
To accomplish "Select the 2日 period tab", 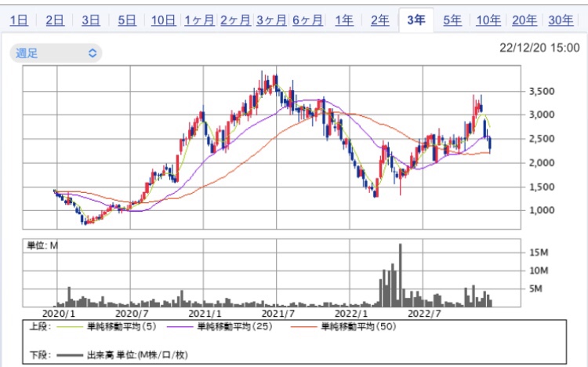I will click(55, 20).
